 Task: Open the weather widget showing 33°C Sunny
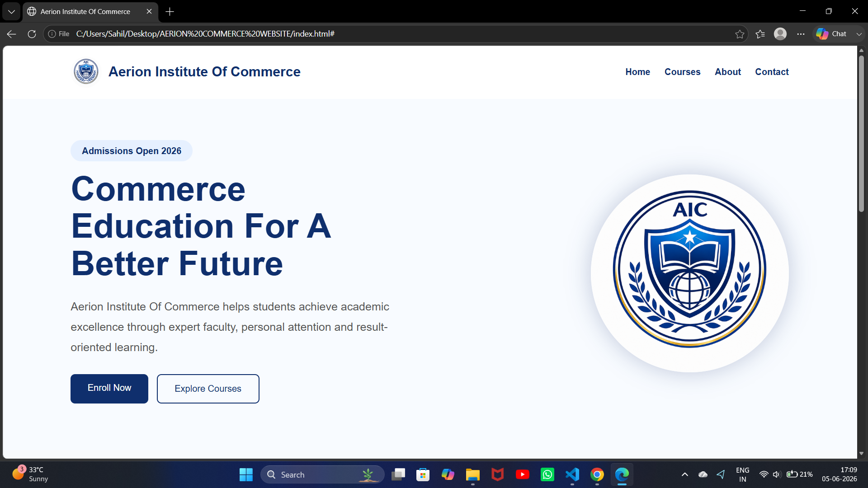[30, 474]
